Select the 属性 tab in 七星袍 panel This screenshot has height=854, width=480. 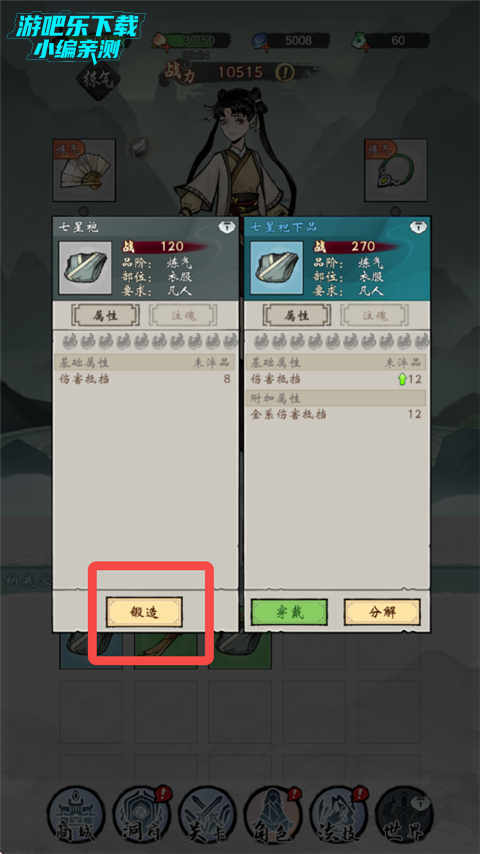106,315
